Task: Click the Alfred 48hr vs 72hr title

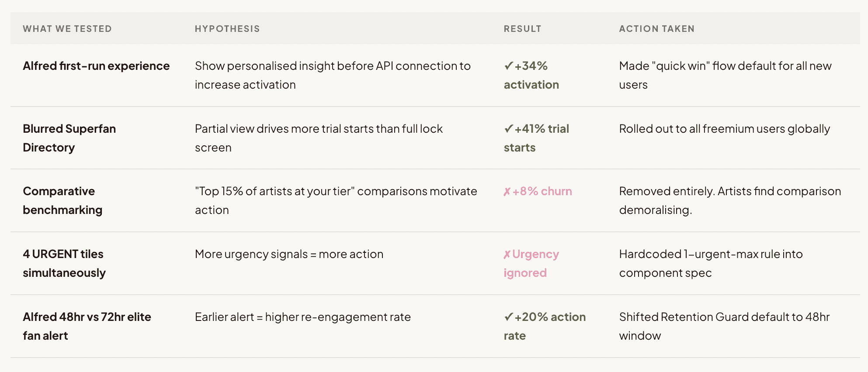Action: coord(87,326)
